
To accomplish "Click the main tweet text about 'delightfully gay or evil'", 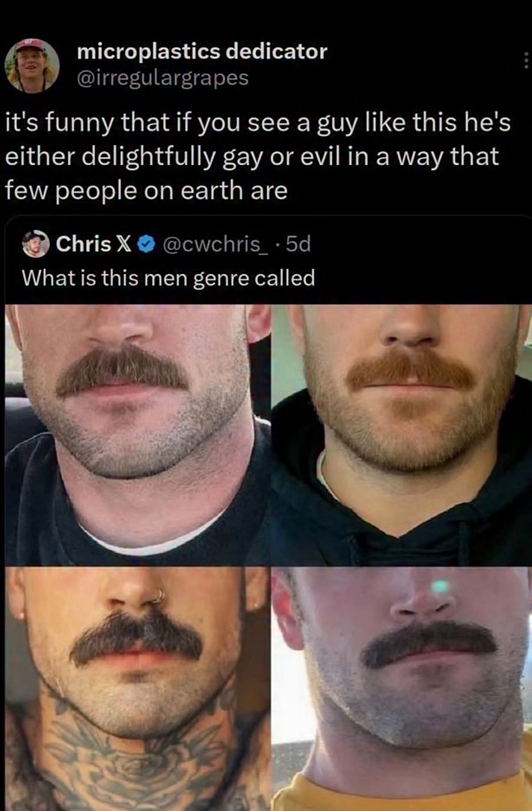I will pos(257,156).
